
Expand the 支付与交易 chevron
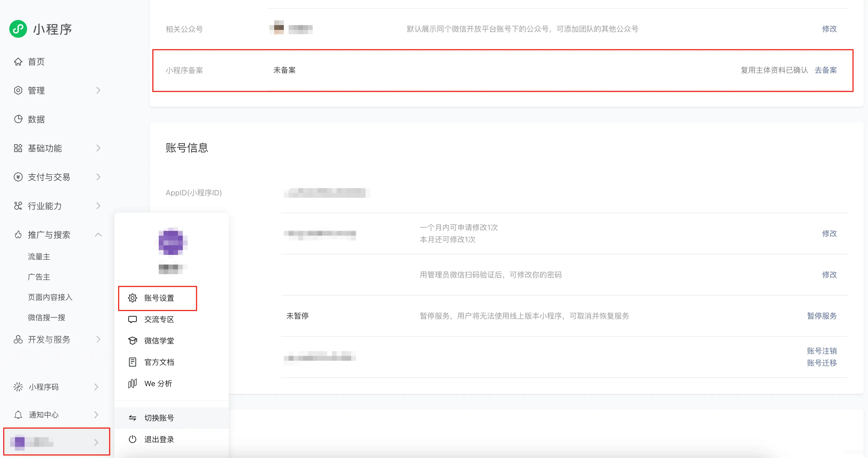coord(98,177)
